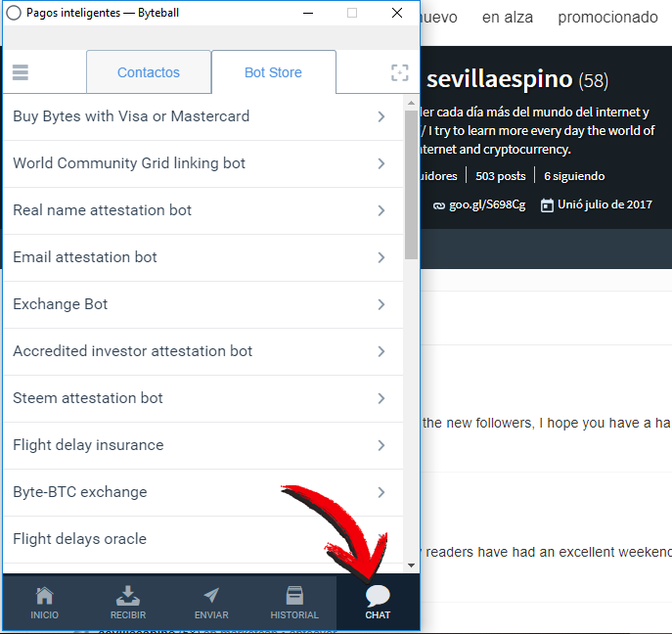Open Flight delay insurance entry
Viewport: 672px width, 634px height.
coord(203,445)
